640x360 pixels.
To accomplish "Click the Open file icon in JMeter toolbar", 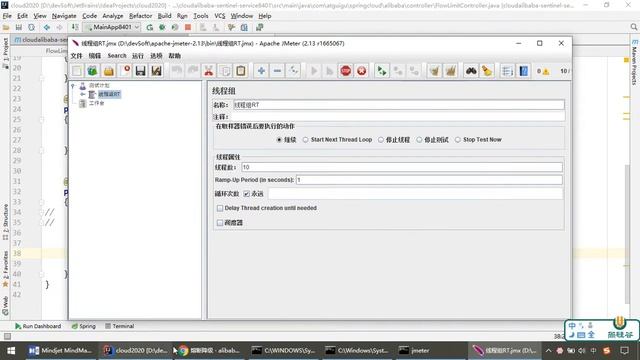I will coord(109,71).
